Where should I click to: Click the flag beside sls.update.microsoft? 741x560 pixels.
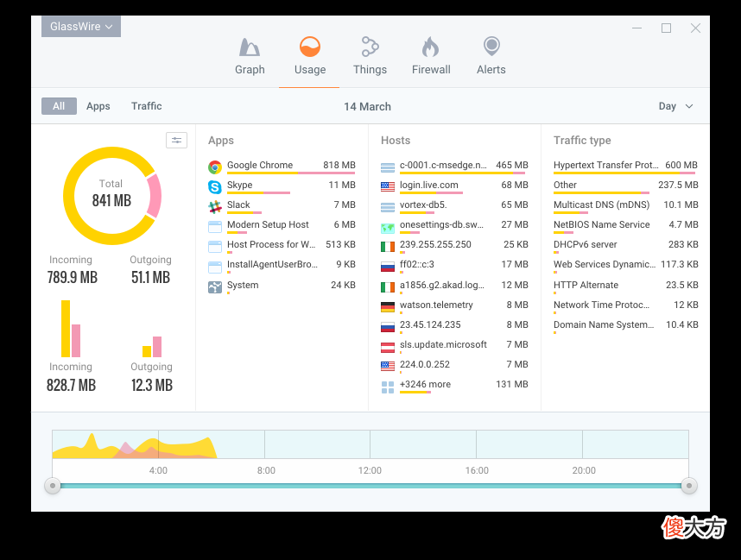point(388,347)
